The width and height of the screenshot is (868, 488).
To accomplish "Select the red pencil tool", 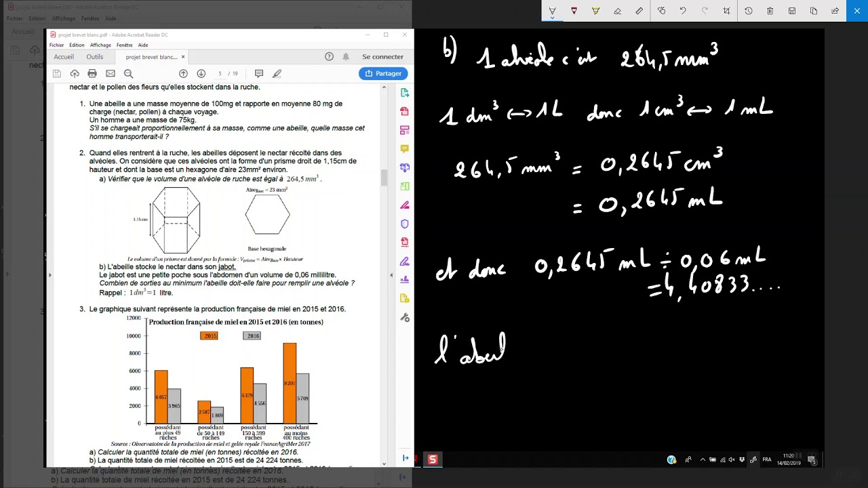I will coord(574,11).
